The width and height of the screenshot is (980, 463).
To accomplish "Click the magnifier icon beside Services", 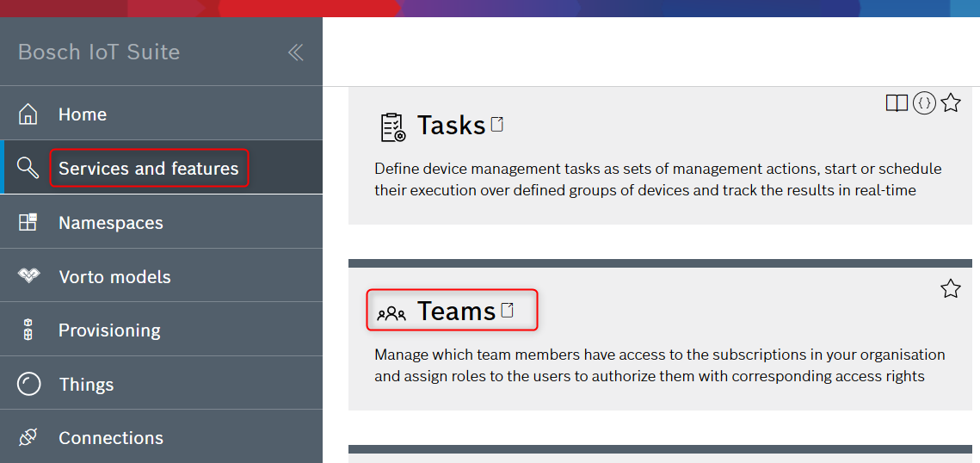I will coord(28,168).
